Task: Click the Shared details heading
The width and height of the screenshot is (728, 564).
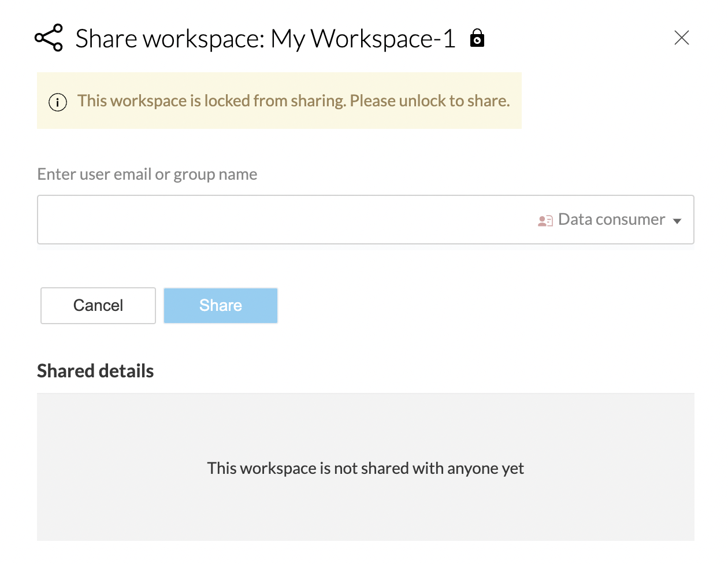Action: point(95,371)
